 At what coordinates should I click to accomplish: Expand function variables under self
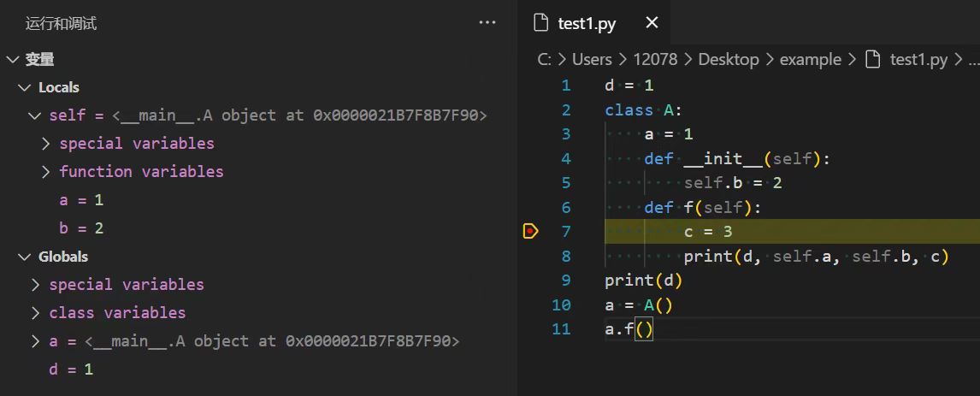coord(46,172)
